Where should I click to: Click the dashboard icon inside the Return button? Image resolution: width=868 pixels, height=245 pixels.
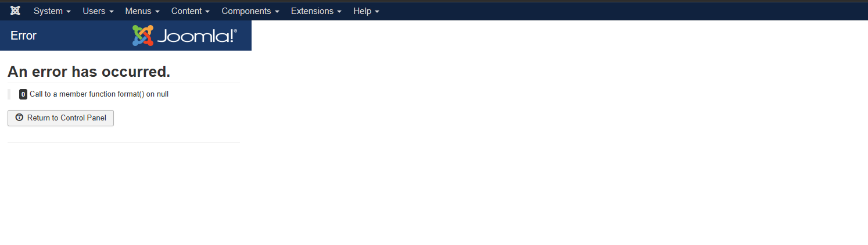(x=19, y=118)
